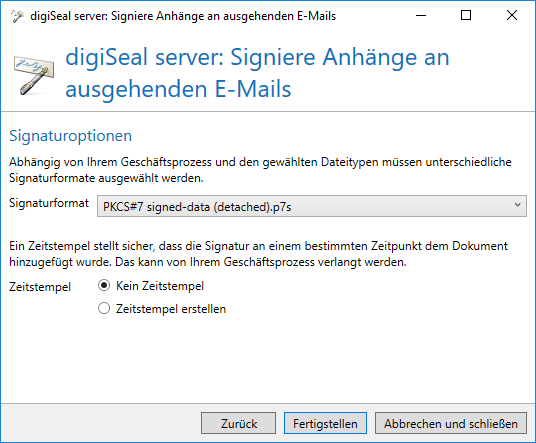Click the Signaturoptionen section heading
The image size is (536, 443).
[70, 136]
